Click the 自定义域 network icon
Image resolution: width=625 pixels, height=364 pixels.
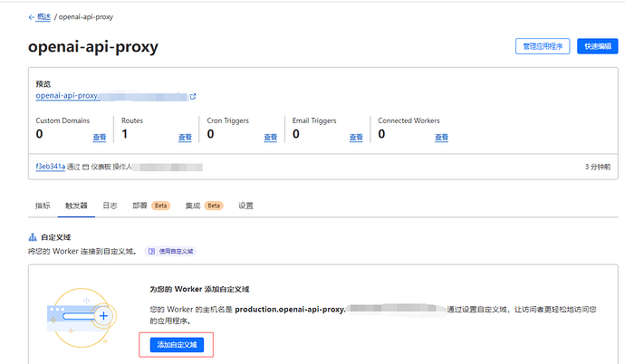[x=33, y=237]
